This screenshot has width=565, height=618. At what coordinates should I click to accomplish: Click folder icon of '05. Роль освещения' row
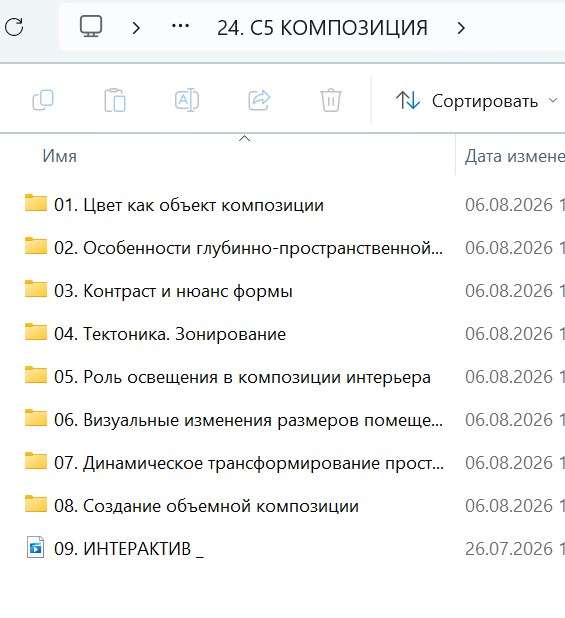(35, 374)
